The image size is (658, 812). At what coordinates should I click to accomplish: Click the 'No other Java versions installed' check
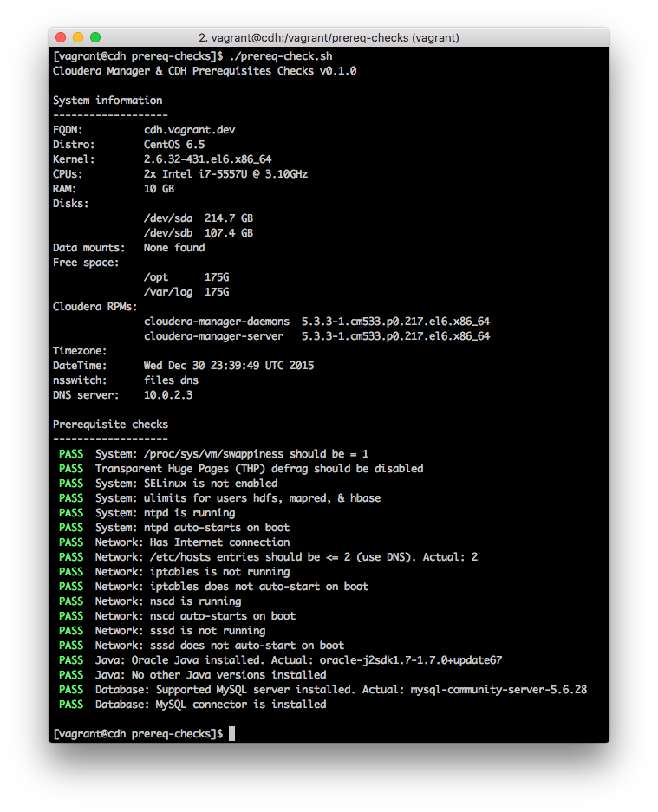point(192,675)
